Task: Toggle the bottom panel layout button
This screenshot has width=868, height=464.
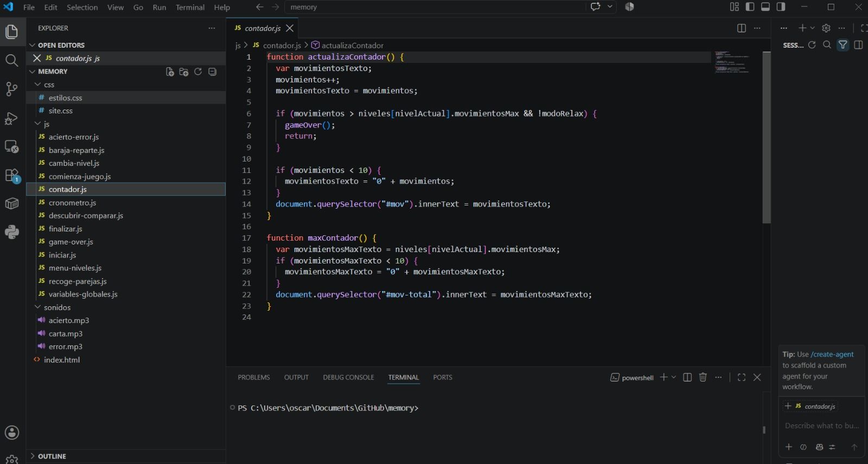Action: coord(765,7)
